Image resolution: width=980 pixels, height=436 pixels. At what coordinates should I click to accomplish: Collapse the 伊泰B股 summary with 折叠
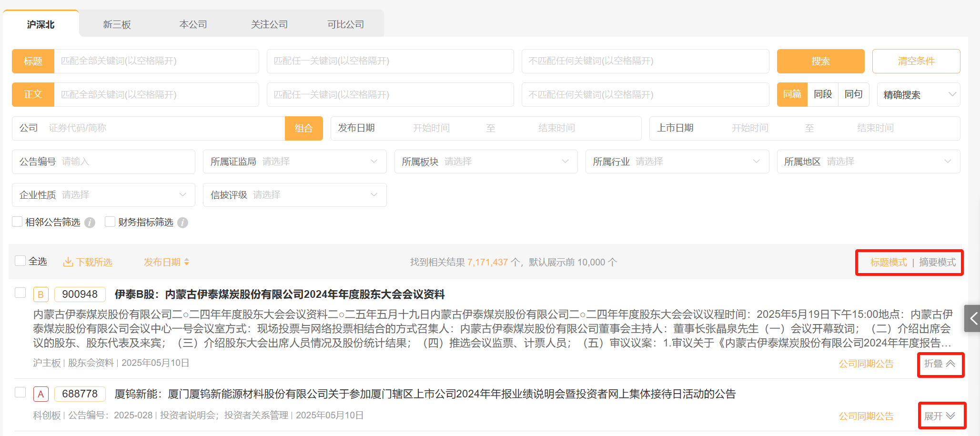click(x=940, y=364)
